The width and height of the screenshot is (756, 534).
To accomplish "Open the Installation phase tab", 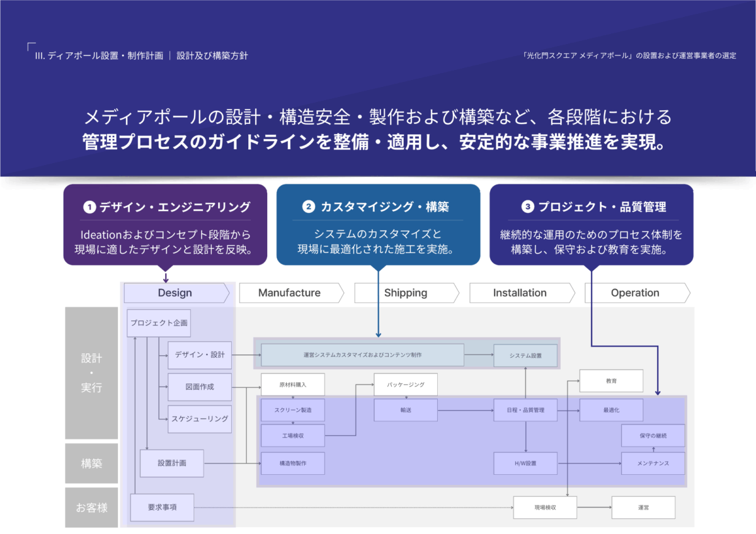I will [x=520, y=293].
